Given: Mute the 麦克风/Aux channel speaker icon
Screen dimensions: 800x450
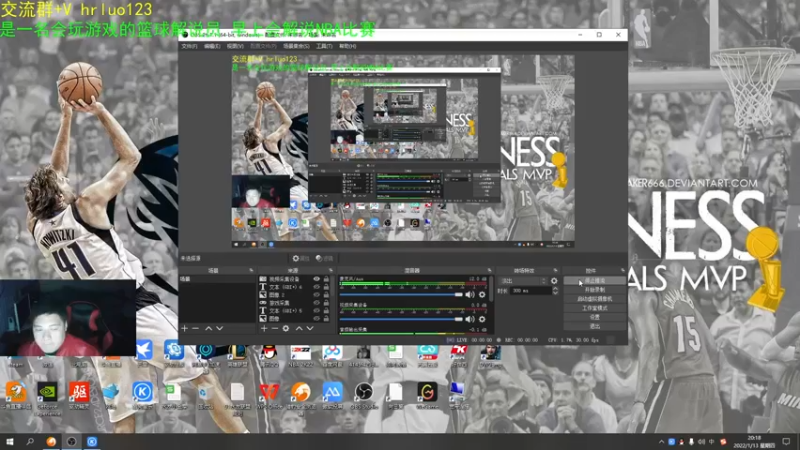Looking at the screenshot, I should click(x=469, y=294).
